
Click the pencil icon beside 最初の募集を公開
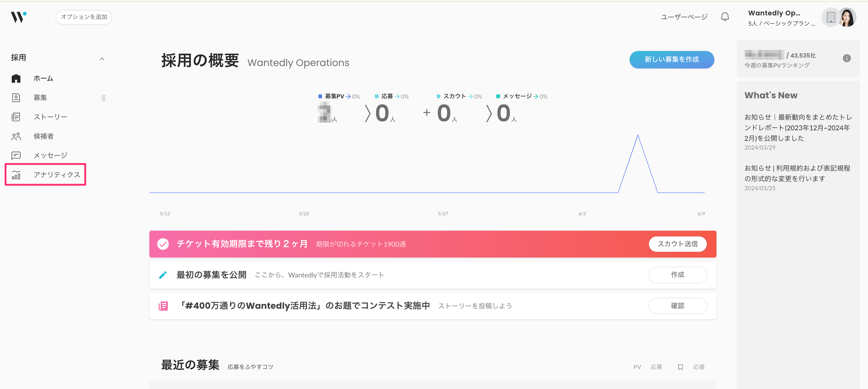[163, 275]
